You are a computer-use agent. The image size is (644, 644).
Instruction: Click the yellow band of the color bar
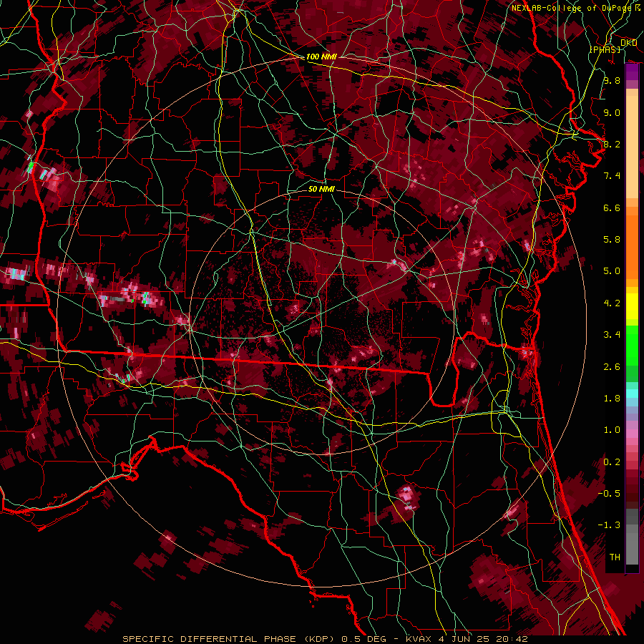(x=632, y=306)
